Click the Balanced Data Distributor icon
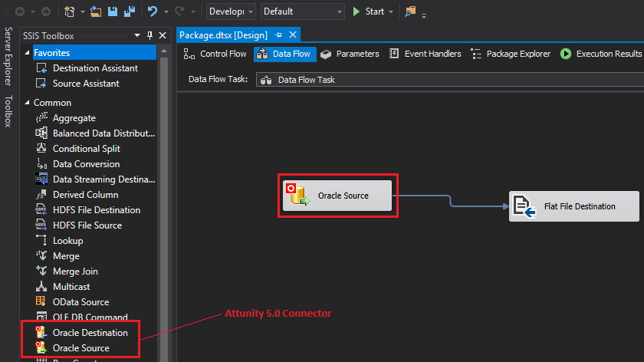This screenshot has width=644, height=362. pos(41,133)
